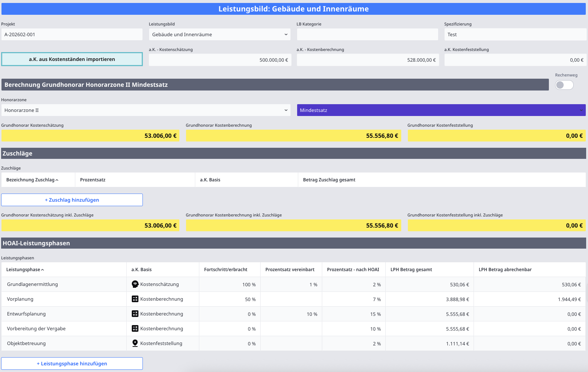Image resolution: width=588 pixels, height=372 pixels.
Task: Click the LB Kategorie field
Action: tap(367, 34)
